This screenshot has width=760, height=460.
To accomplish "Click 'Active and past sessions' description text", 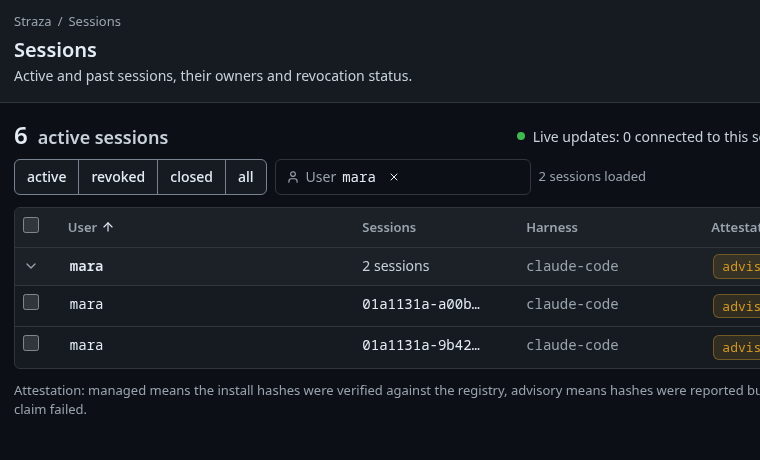I will pos(213,76).
